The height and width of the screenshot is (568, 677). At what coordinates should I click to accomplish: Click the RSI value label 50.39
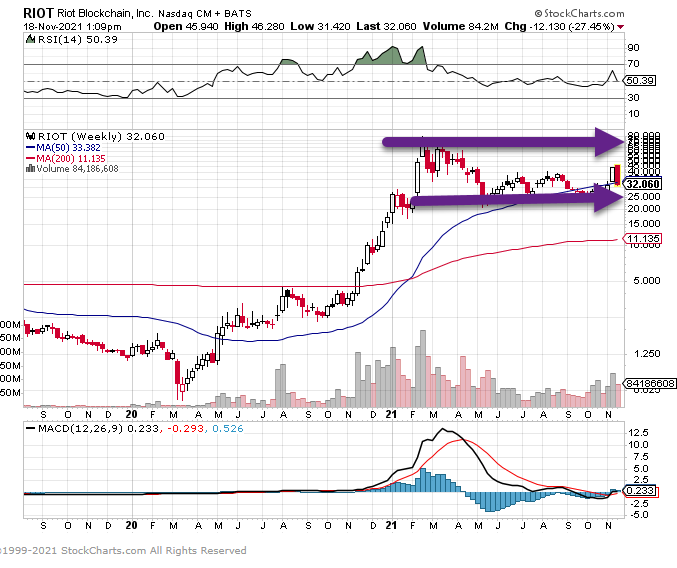(640, 81)
